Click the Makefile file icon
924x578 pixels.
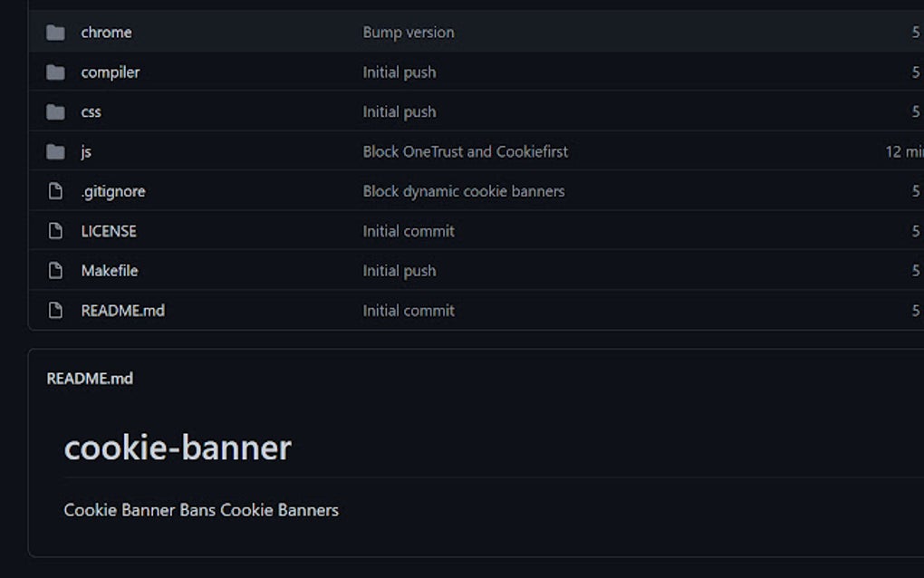(x=54, y=271)
